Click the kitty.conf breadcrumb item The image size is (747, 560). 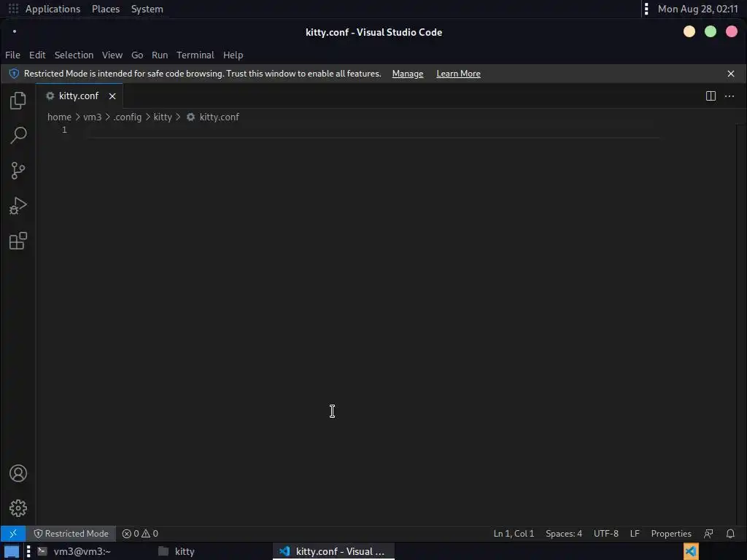[213, 117]
